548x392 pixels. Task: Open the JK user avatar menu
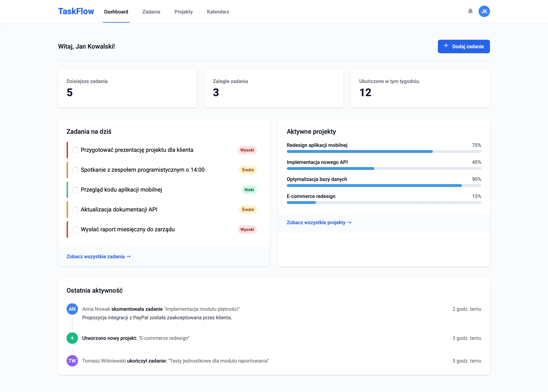coord(484,11)
